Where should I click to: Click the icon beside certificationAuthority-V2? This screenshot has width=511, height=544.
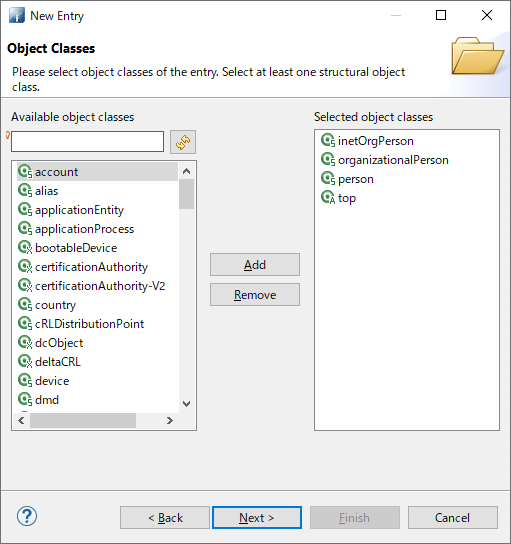tap(25, 286)
